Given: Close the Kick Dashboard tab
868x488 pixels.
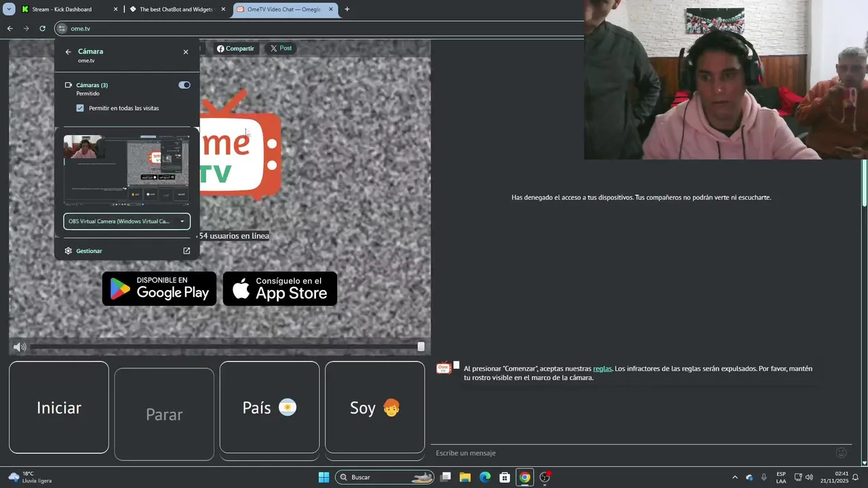Looking at the screenshot, I should pos(115,9).
